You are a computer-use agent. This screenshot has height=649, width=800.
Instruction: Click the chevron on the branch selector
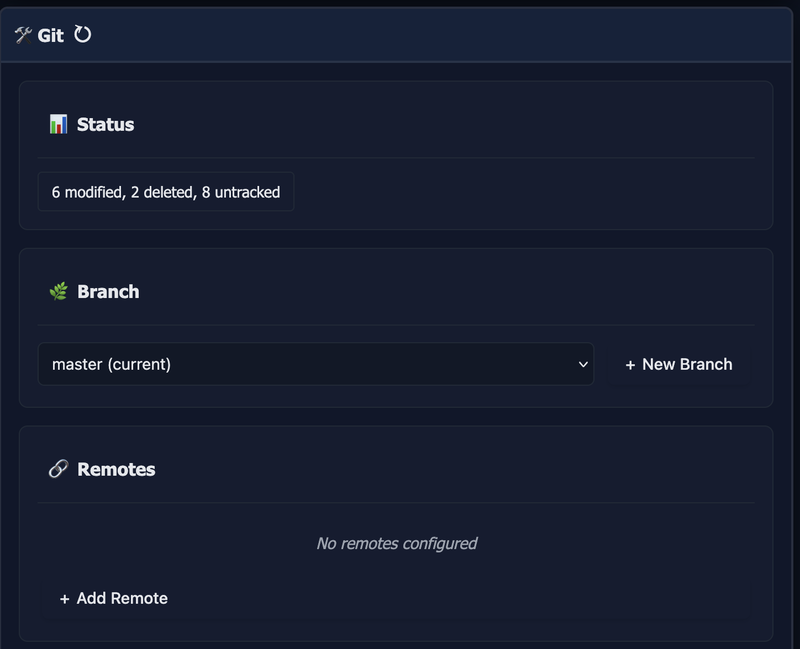tap(583, 364)
